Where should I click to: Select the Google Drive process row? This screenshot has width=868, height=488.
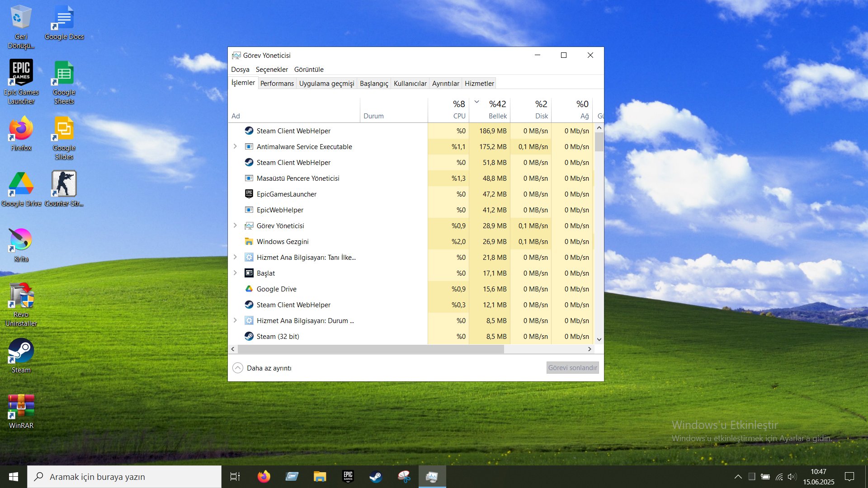tap(410, 289)
